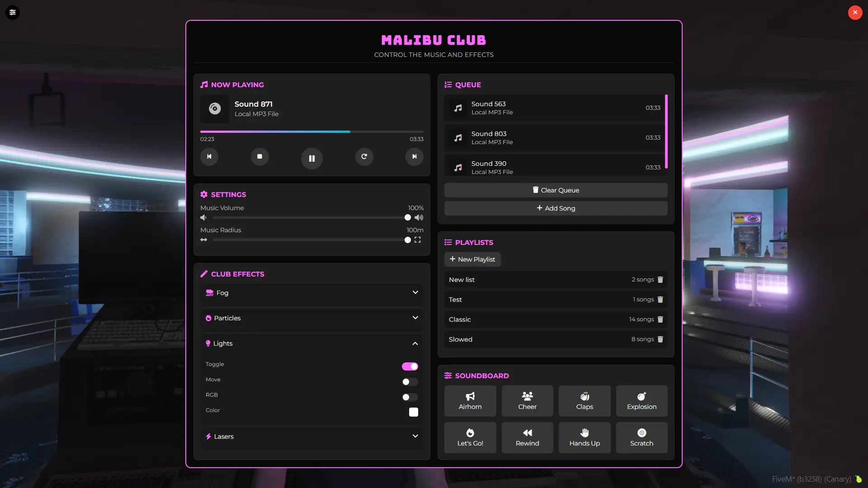Click the replay/loop track icon
Screen dimensions: 868x488
pyautogui.click(x=364, y=157)
